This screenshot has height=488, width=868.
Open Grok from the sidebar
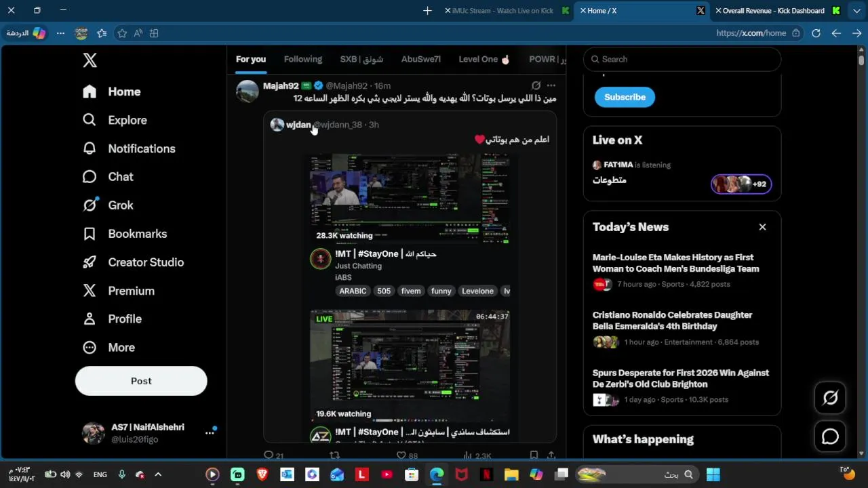coord(108,205)
